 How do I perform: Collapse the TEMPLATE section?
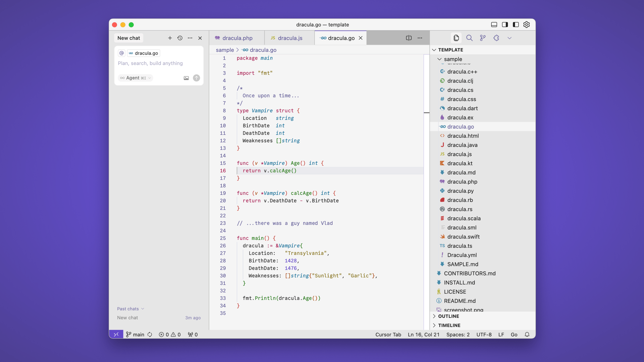483,50
